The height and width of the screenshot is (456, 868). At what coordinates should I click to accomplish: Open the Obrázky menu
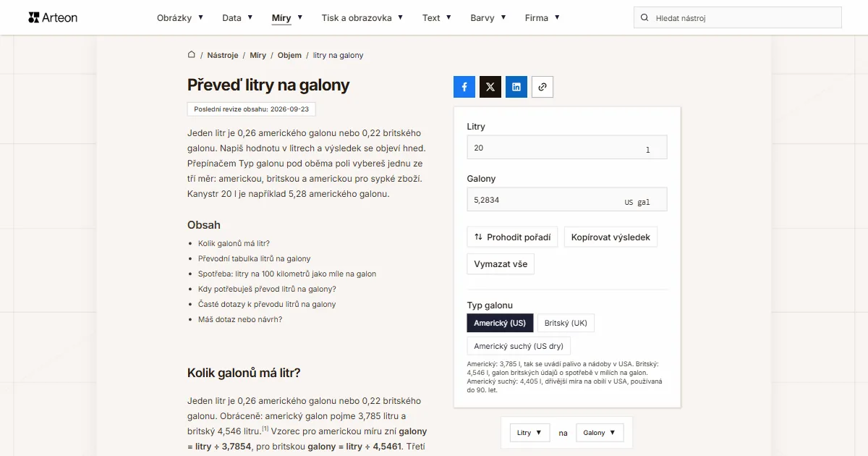click(180, 18)
